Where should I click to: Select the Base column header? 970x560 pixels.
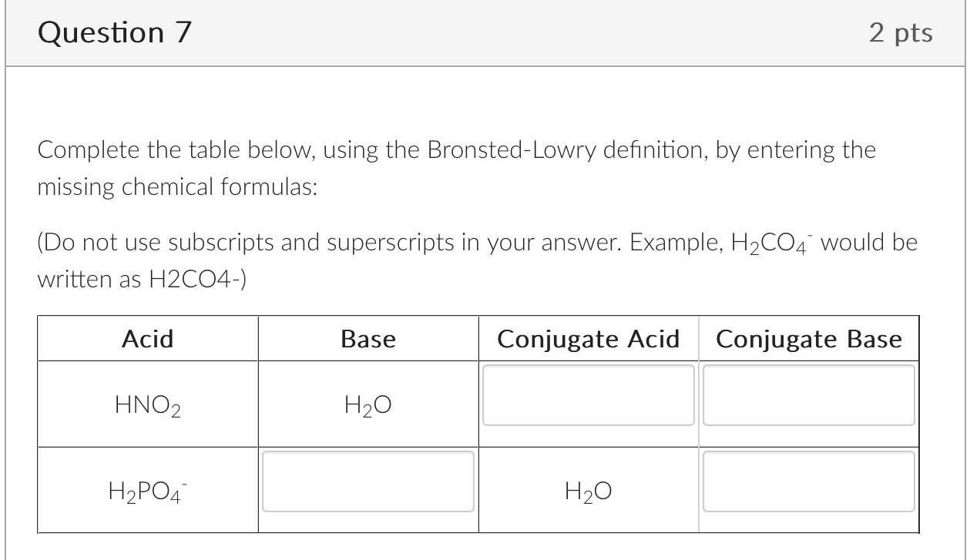coord(368,338)
